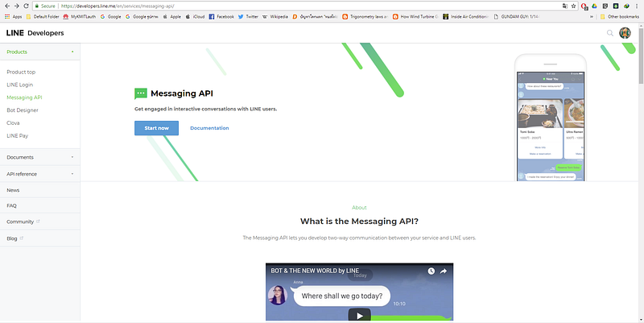Open Bot Designer in the sidebar
644x323 pixels.
pos(23,110)
